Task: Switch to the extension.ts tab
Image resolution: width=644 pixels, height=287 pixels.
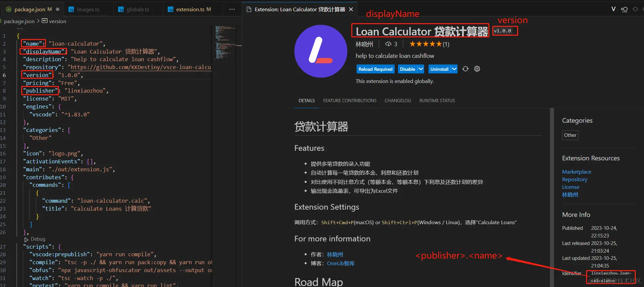Action: (193, 9)
